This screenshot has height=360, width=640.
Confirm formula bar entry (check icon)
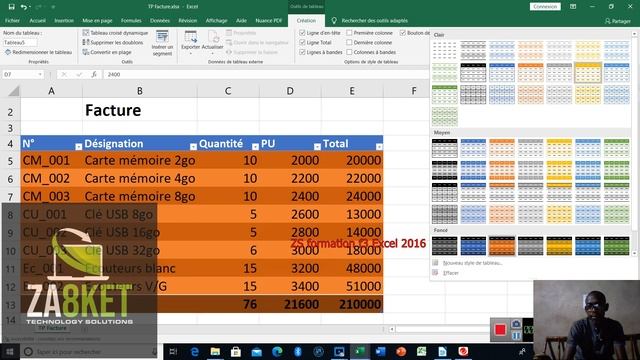(79, 74)
